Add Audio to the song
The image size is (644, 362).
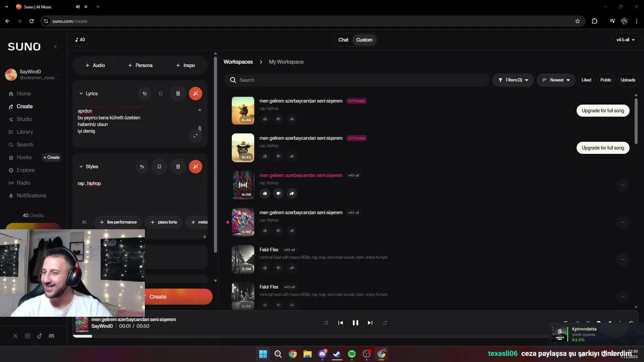pyautogui.click(x=95, y=65)
